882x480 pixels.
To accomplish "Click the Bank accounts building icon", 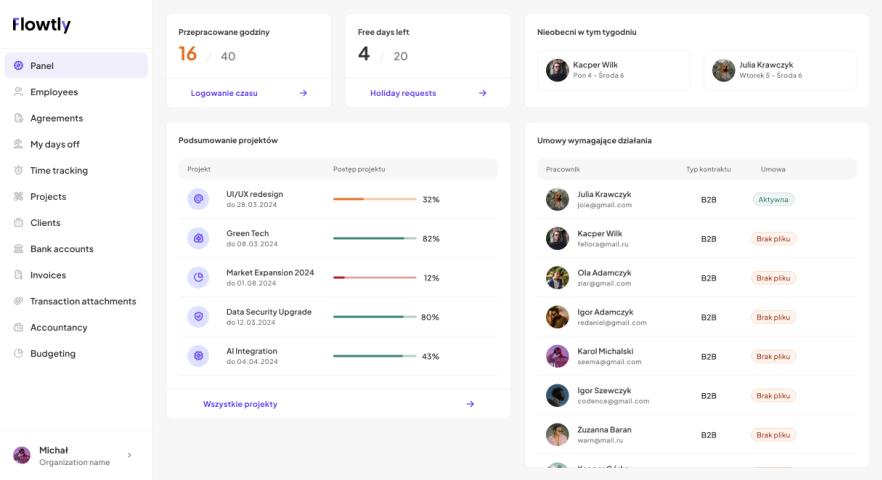I will (x=18, y=249).
